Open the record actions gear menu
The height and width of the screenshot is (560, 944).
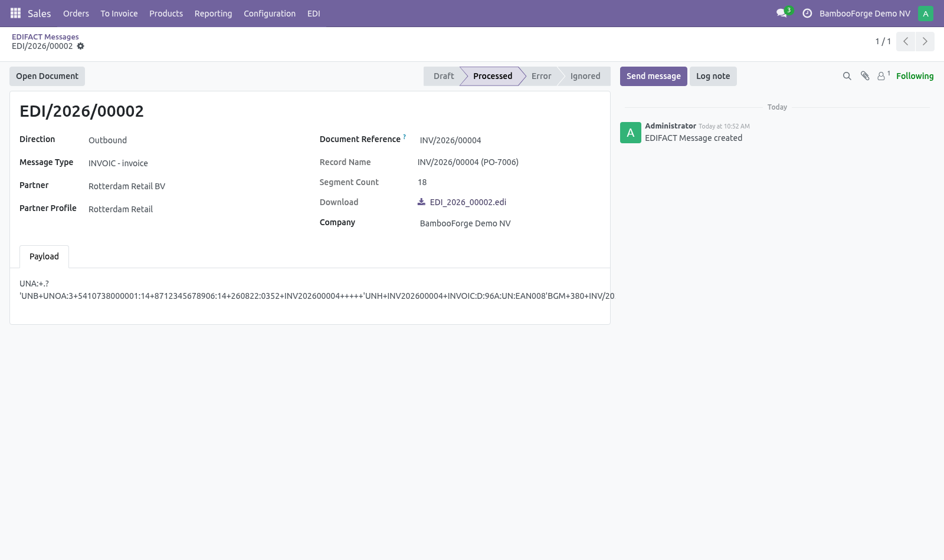point(81,46)
